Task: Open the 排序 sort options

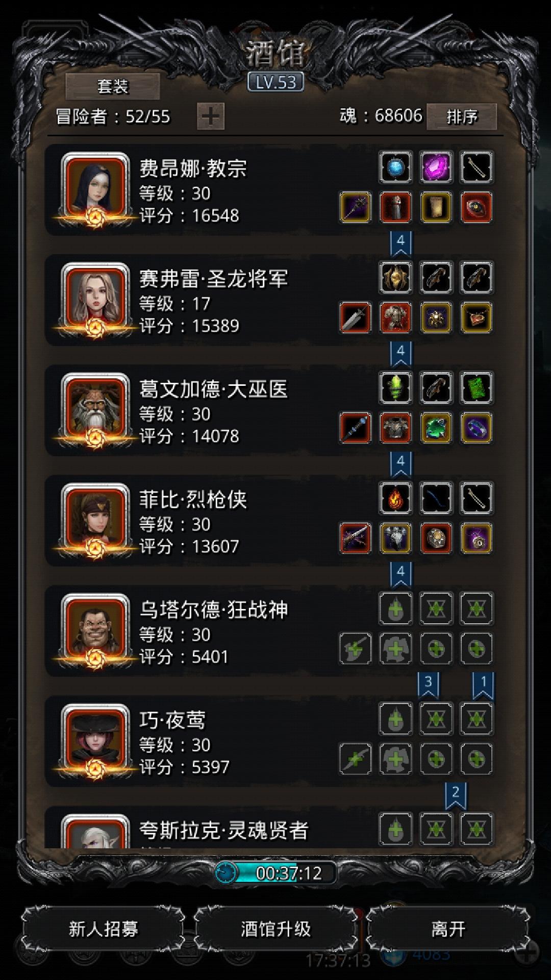Action: click(462, 117)
